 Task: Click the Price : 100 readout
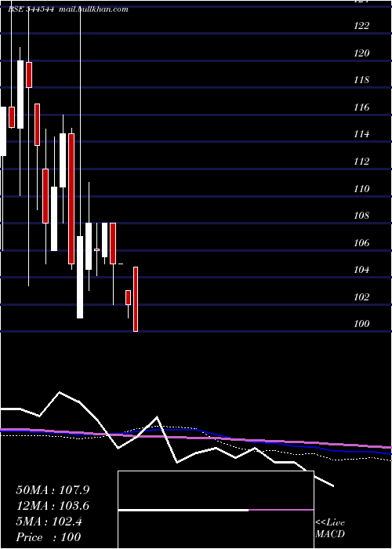(x=49, y=537)
